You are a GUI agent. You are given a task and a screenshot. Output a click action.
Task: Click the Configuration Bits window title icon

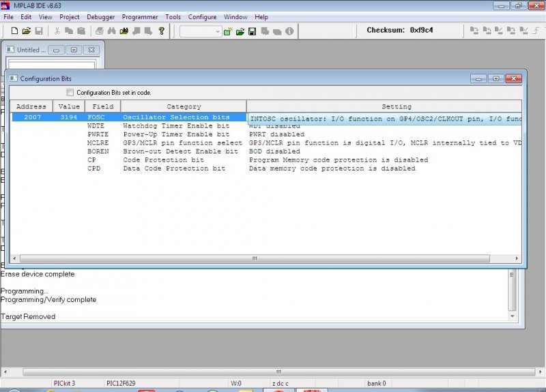(14, 78)
